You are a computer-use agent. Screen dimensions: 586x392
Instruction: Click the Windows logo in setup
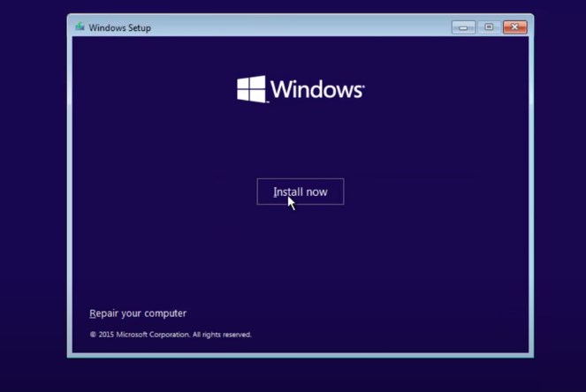coord(301,89)
